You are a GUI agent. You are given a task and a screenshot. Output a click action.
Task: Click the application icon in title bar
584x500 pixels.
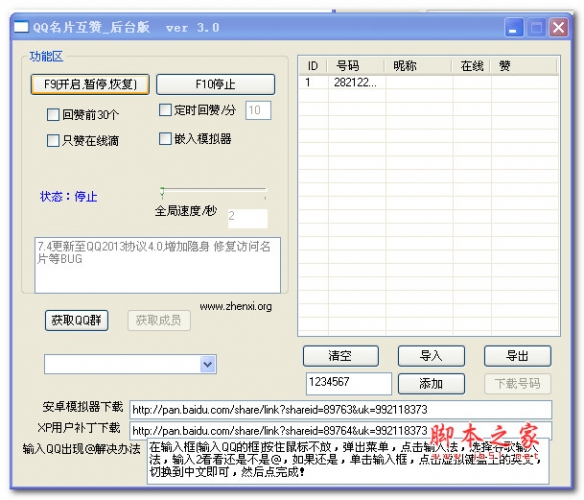point(21,27)
